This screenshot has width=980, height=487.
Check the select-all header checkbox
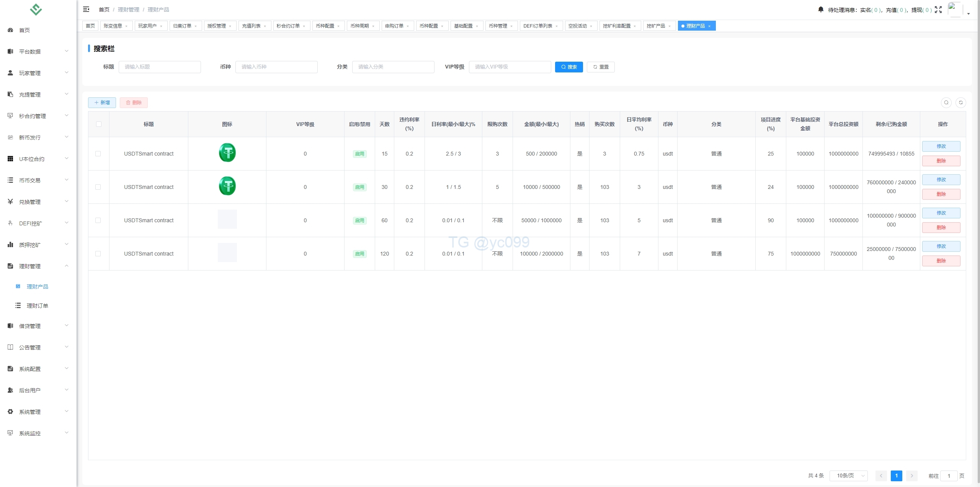pyautogui.click(x=98, y=124)
